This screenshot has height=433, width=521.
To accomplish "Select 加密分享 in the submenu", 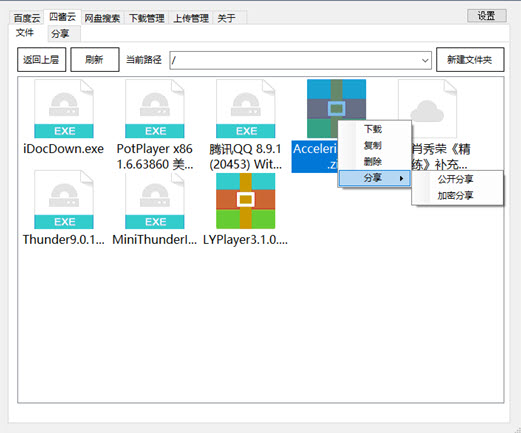I will click(x=455, y=195).
